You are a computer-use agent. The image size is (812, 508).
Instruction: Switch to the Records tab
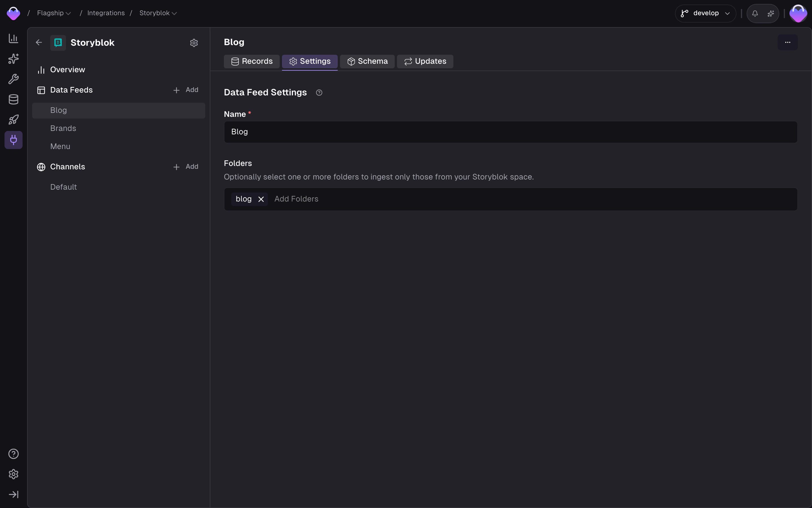click(252, 62)
